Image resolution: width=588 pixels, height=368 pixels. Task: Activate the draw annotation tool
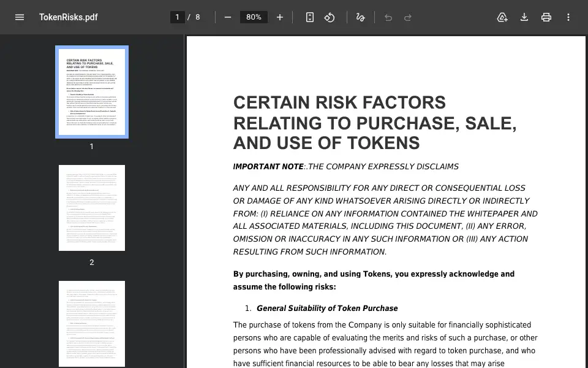pyautogui.click(x=360, y=17)
